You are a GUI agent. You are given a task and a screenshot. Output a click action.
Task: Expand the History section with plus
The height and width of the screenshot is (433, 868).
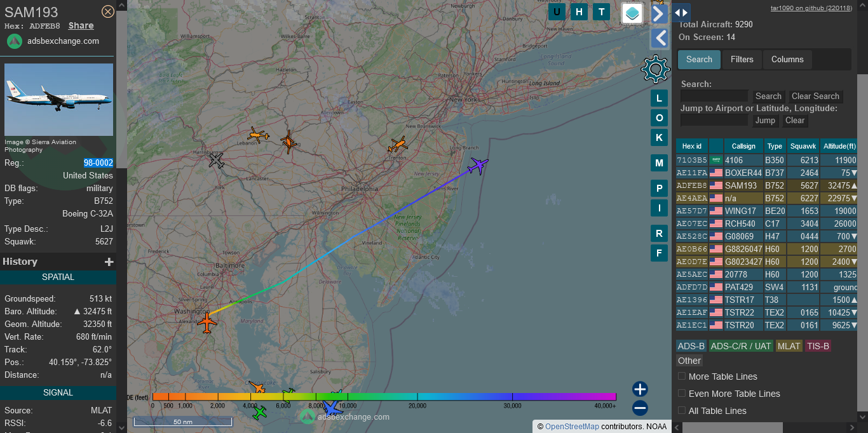pyautogui.click(x=109, y=262)
